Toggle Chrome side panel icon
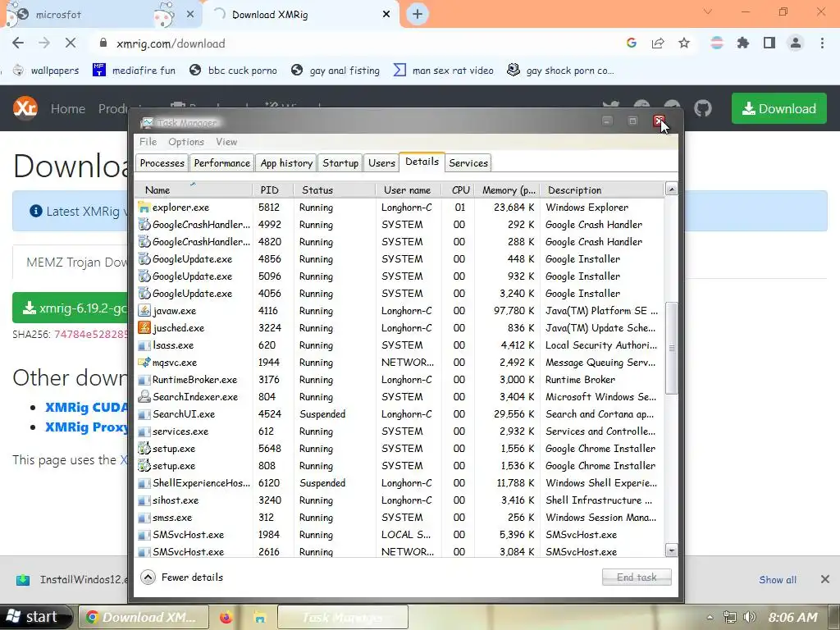This screenshot has width=840, height=630. [x=769, y=43]
